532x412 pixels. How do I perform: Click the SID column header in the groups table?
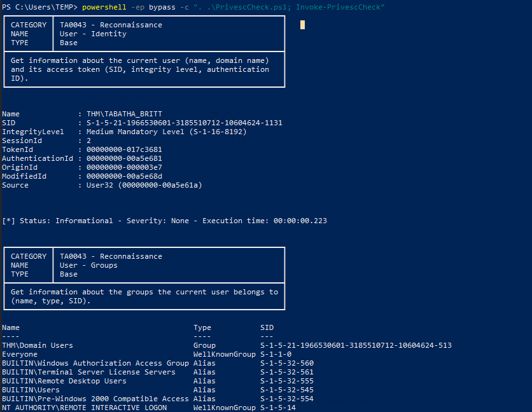click(267, 327)
